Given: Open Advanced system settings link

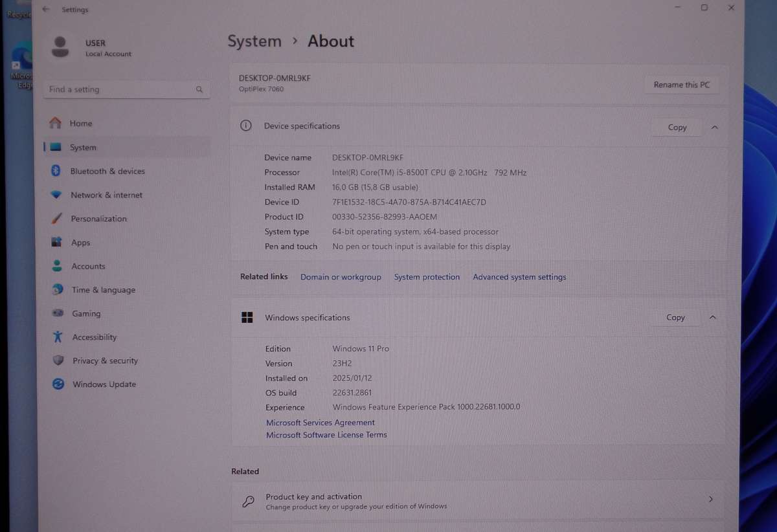Looking at the screenshot, I should [519, 277].
